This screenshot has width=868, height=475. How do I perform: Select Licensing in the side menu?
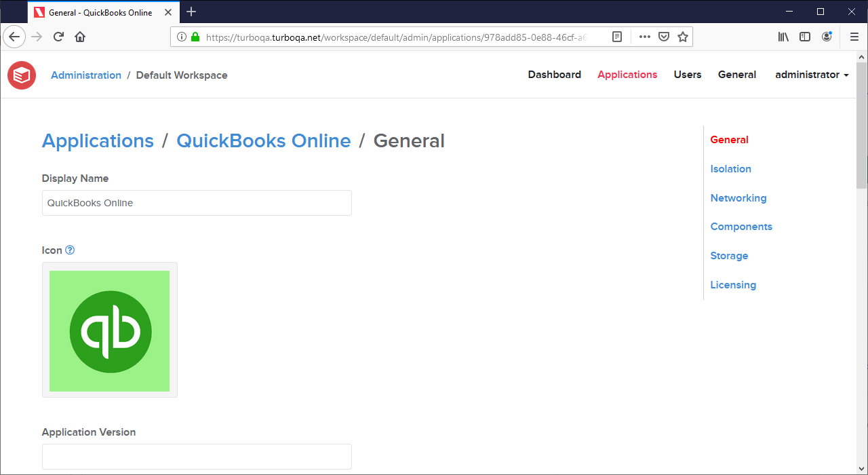point(733,285)
